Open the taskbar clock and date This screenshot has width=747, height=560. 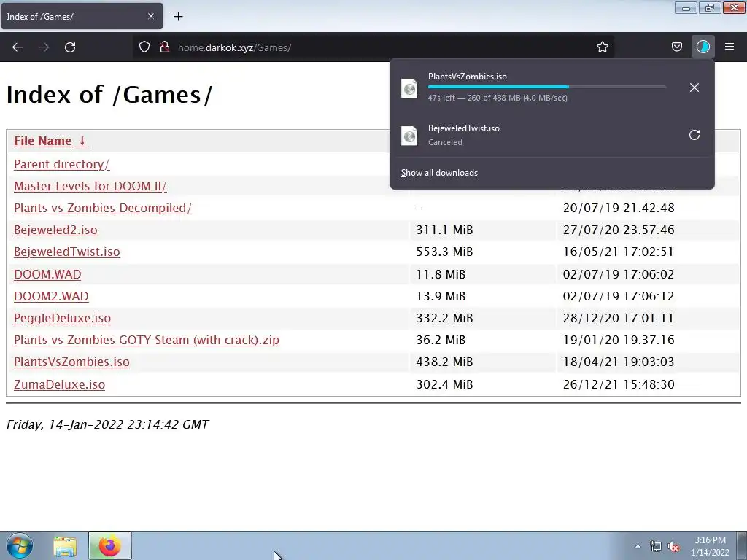[710, 546]
